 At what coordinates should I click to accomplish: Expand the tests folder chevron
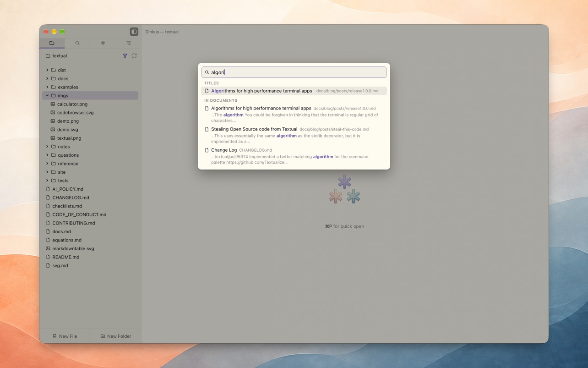tap(47, 181)
